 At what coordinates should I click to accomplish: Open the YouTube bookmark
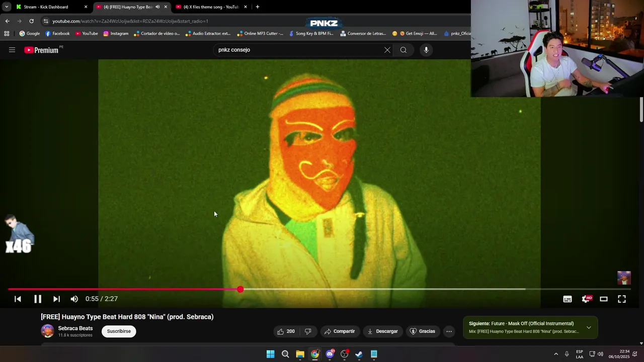point(87,34)
